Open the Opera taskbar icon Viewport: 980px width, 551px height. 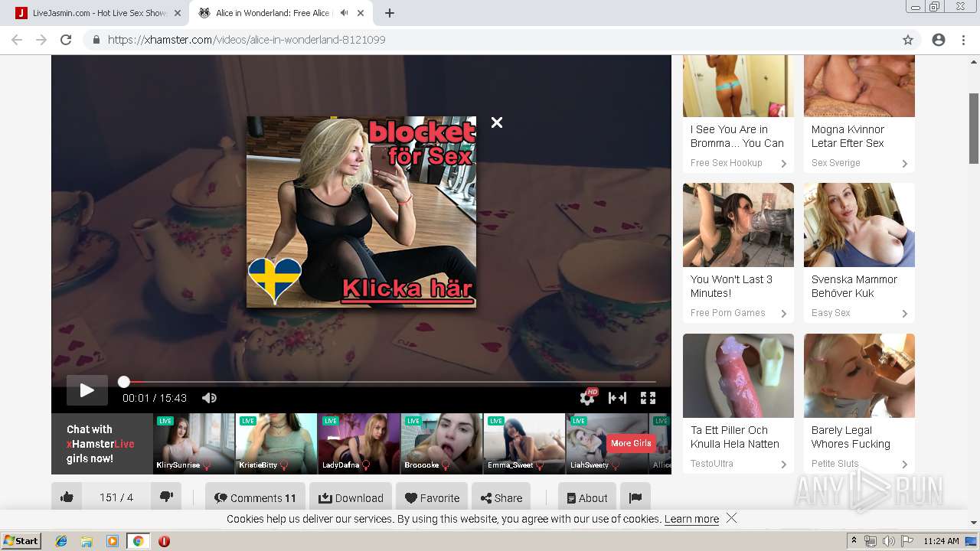[x=164, y=541]
